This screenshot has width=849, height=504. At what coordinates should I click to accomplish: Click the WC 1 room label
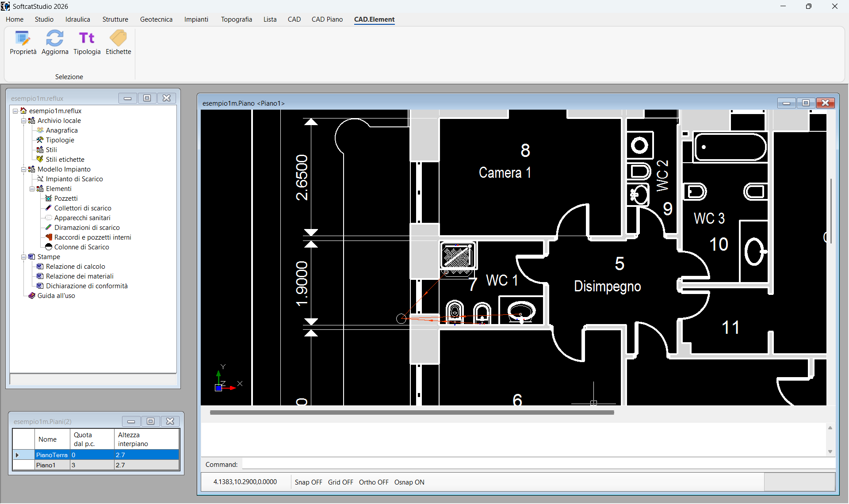coord(501,280)
